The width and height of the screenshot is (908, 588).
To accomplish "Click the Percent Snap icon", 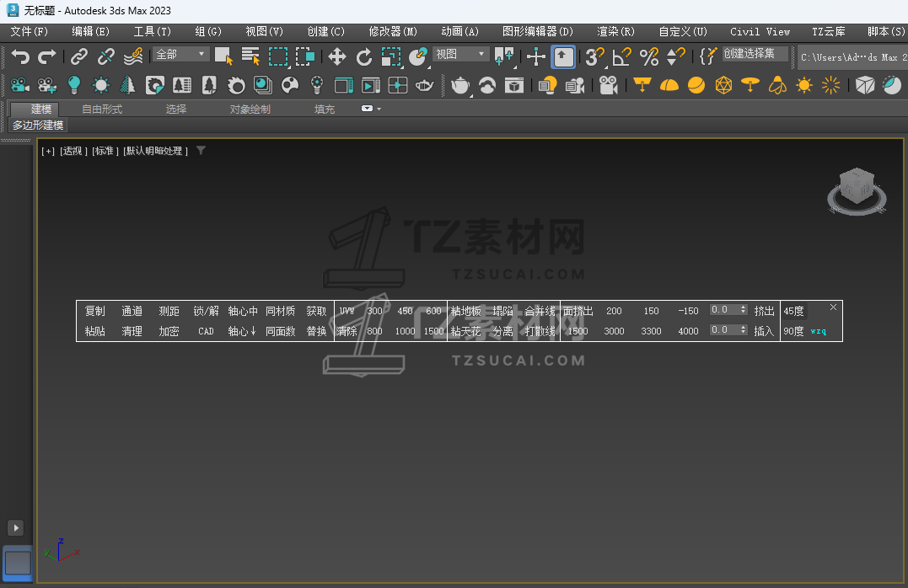I will 648,56.
